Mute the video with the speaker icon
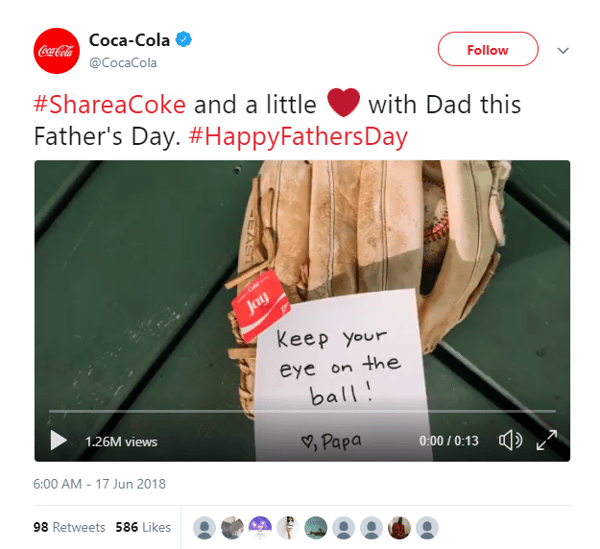This screenshot has width=600, height=549. (x=510, y=440)
